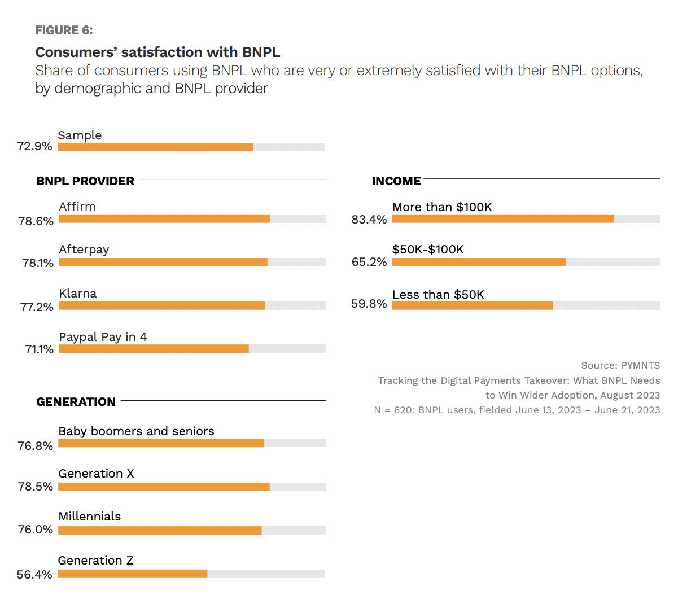This screenshot has height=595, width=700.
Task: Select the chart title Consumers' satisfaction with BNPL
Action: (x=158, y=53)
